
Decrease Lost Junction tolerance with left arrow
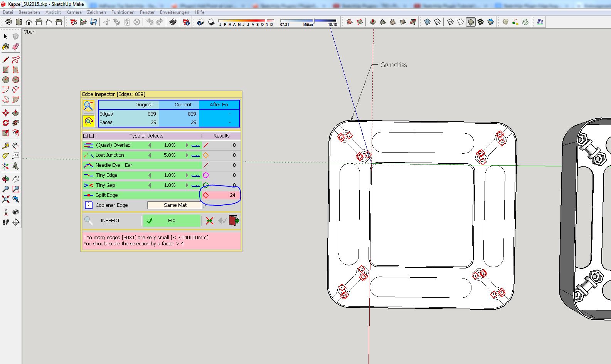pyautogui.click(x=150, y=155)
